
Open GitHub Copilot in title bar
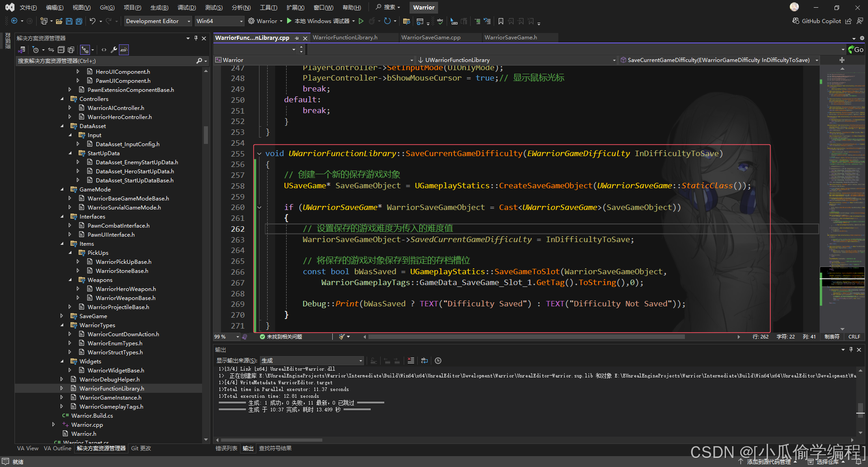point(816,21)
